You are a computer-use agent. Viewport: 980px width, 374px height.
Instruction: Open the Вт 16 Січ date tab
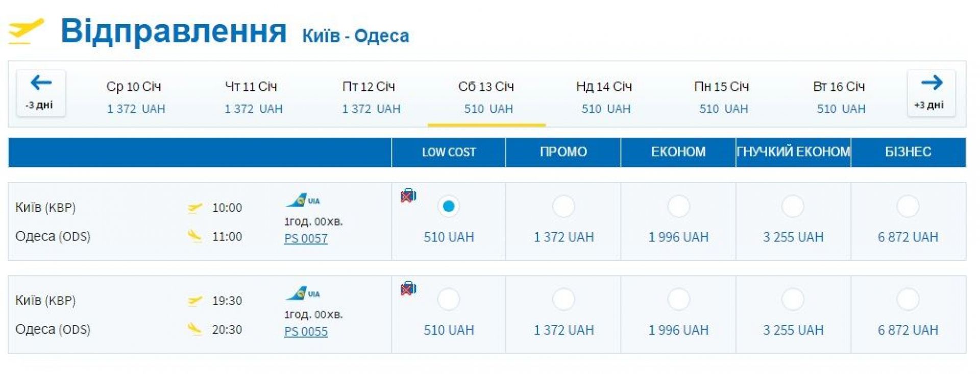(x=840, y=97)
